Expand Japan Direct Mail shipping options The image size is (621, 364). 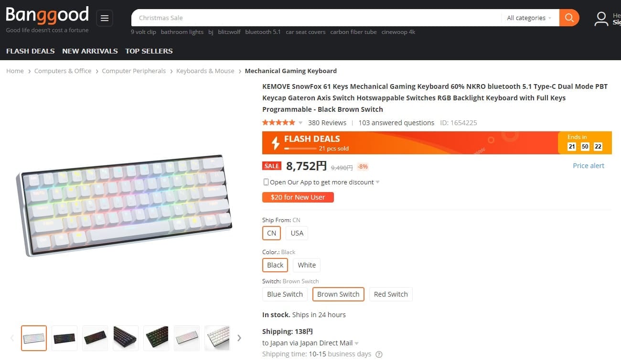pyautogui.click(x=357, y=343)
